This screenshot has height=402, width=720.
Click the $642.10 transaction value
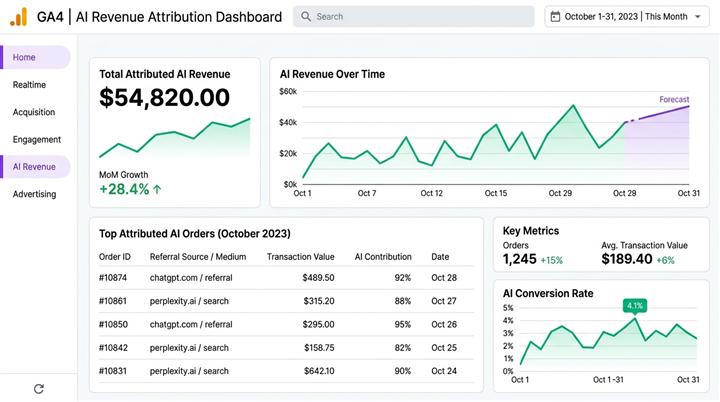(x=319, y=371)
